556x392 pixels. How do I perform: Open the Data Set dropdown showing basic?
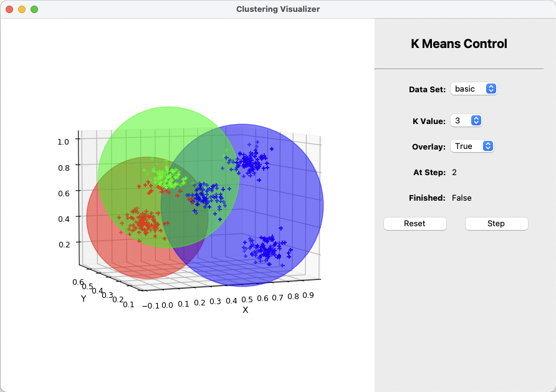474,89
